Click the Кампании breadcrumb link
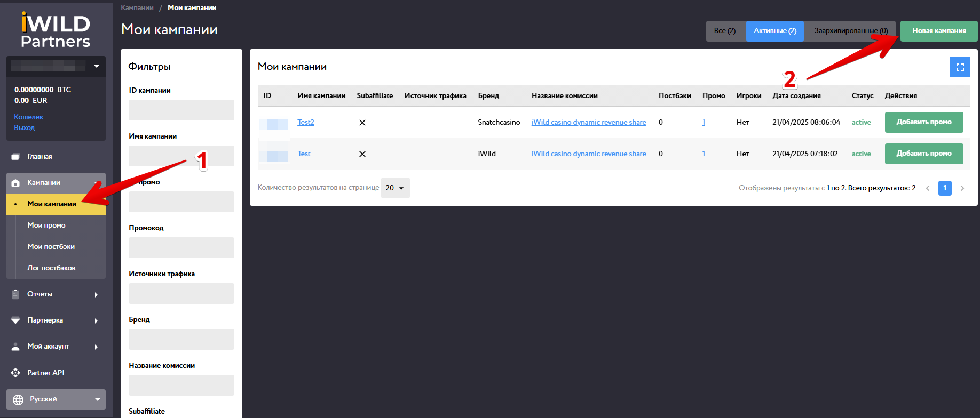Image resolution: width=980 pixels, height=418 pixels. (137, 7)
